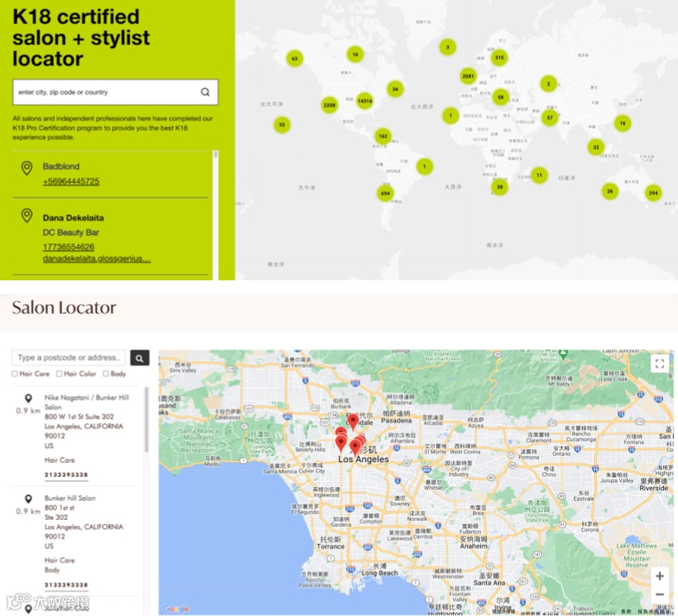Open the 14316 map cluster

(x=365, y=100)
